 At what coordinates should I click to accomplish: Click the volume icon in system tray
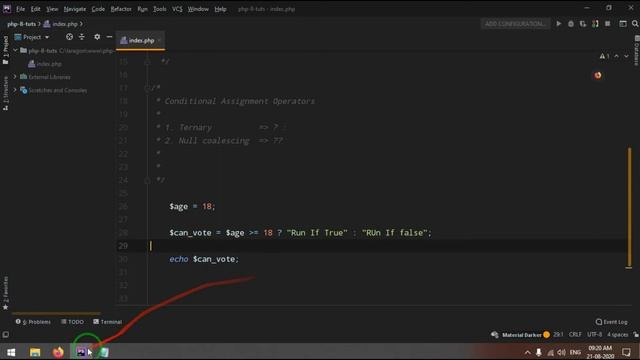(562, 352)
